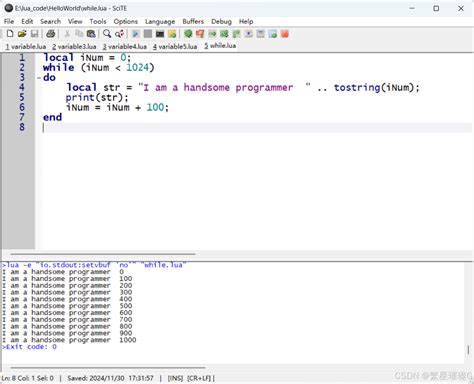Click the Save floppy disk icon
The image size is (474, 384).
(34, 34)
